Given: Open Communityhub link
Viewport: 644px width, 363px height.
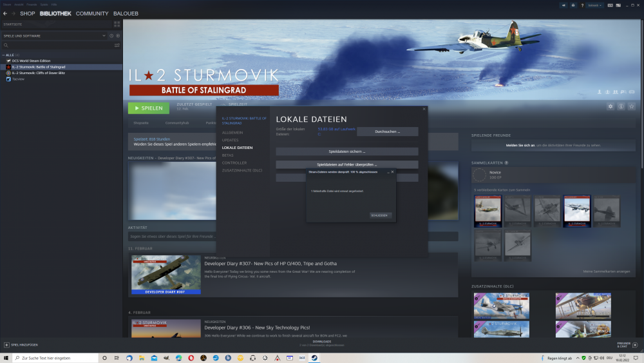Looking at the screenshot, I should coord(177,123).
